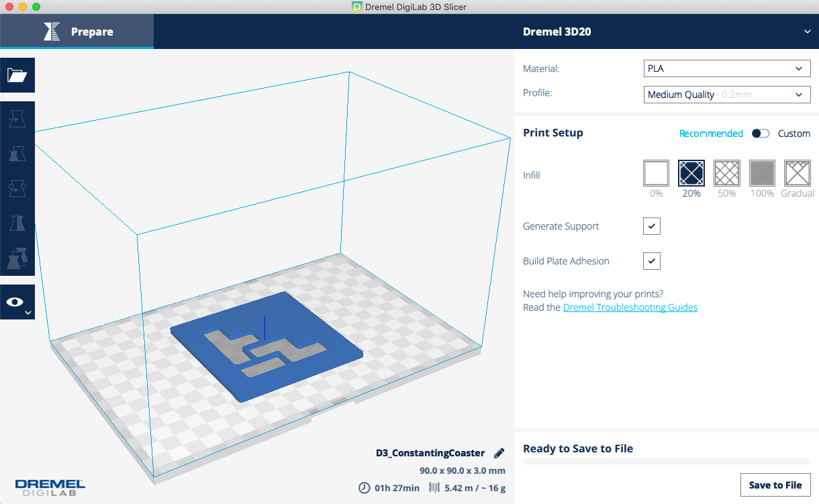The image size is (819, 504).
Task: Edit job name with pencil icon
Action: click(x=499, y=453)
